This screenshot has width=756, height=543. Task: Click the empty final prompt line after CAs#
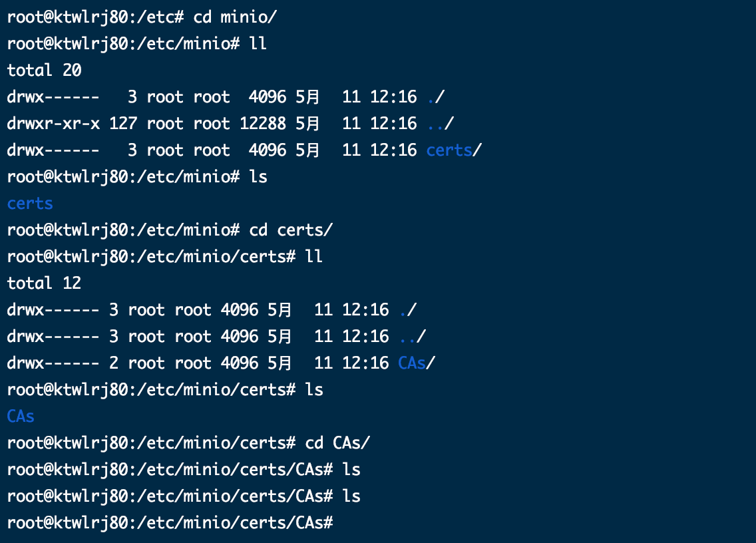point(170,522)
